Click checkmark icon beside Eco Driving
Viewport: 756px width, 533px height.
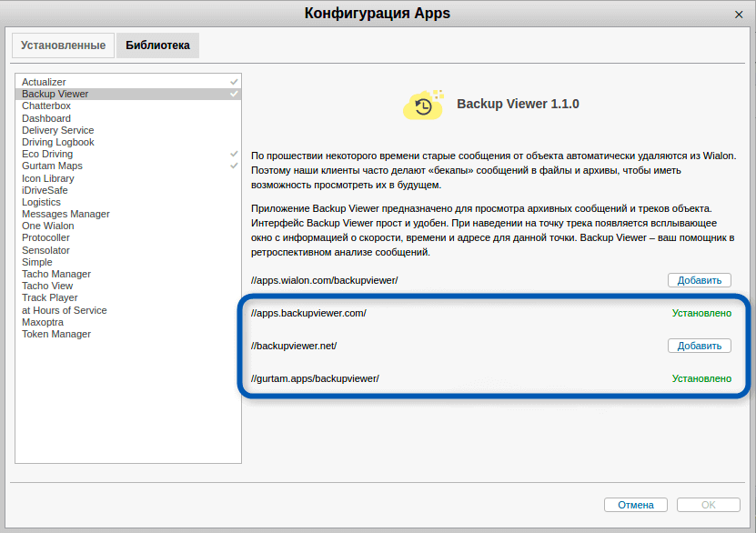coord(234,155)
